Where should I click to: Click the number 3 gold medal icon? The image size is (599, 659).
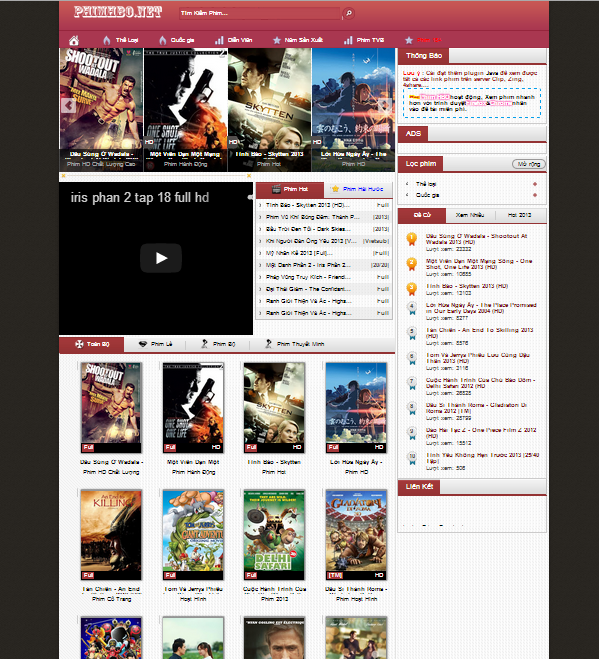tap(412, 289)
